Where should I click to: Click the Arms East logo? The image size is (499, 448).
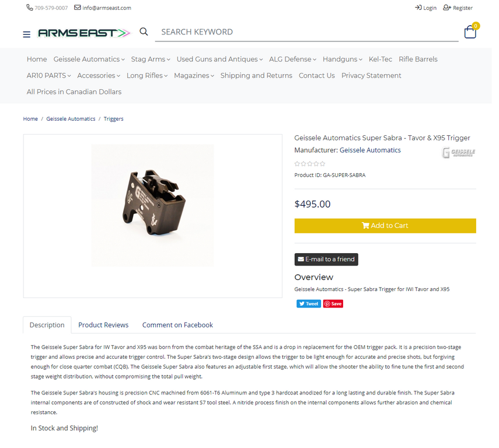[84, 33]
